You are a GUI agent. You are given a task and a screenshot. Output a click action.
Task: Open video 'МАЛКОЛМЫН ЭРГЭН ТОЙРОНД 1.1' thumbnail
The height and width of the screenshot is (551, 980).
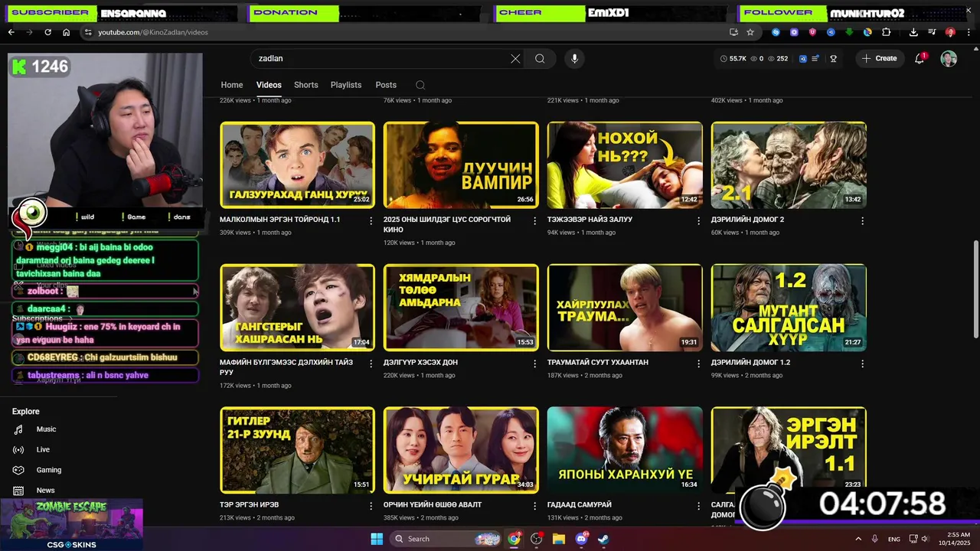point(298,165)
